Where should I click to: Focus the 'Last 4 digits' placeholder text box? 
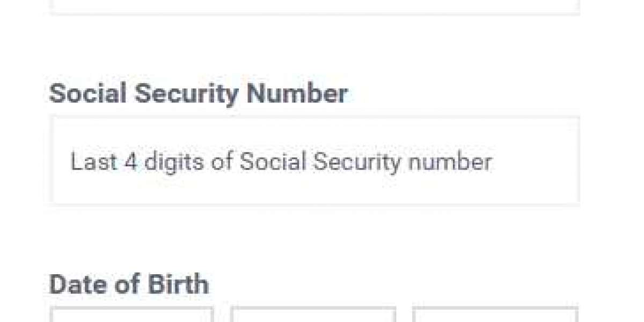pos(314,161)
